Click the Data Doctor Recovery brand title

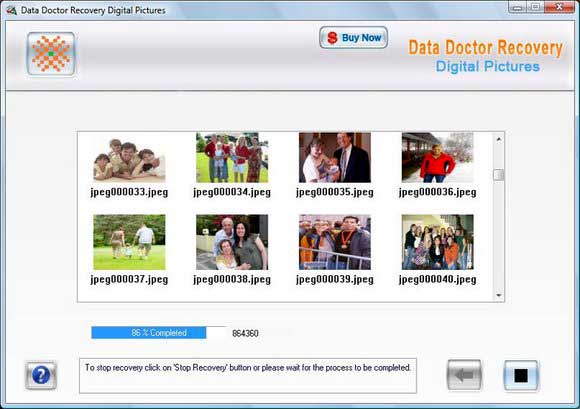point(485,48)
